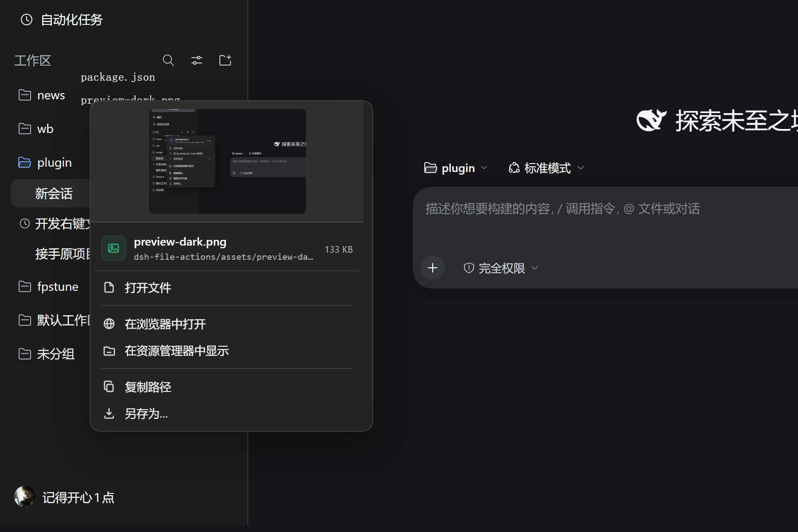Click the preview-dark.png image thumbnail
Image resolution: width=798 pixels, height=532 pixels.
pos(227,161)
